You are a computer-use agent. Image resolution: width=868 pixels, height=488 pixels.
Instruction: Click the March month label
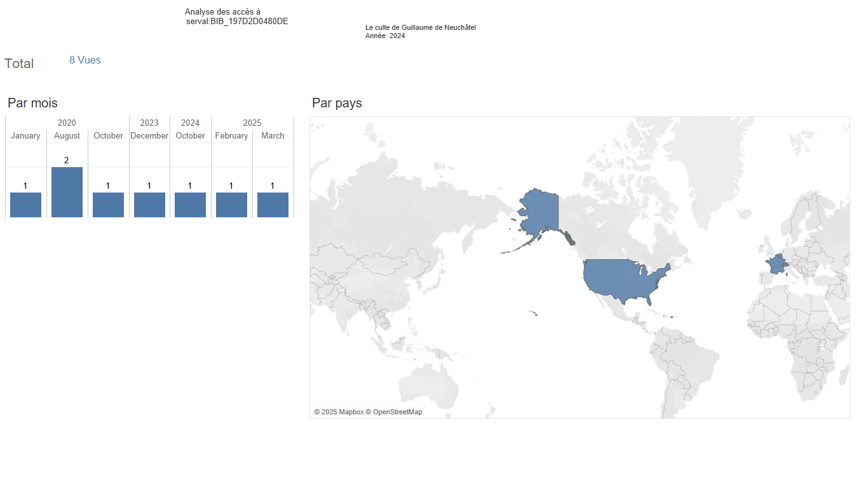(273, 135)
